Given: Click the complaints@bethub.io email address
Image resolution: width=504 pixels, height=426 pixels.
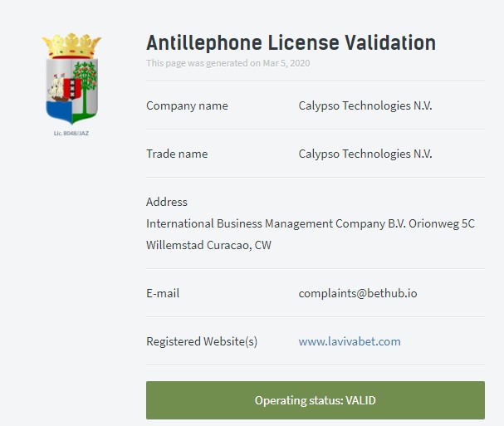Looking at the screenshot, I should [357, 293].
